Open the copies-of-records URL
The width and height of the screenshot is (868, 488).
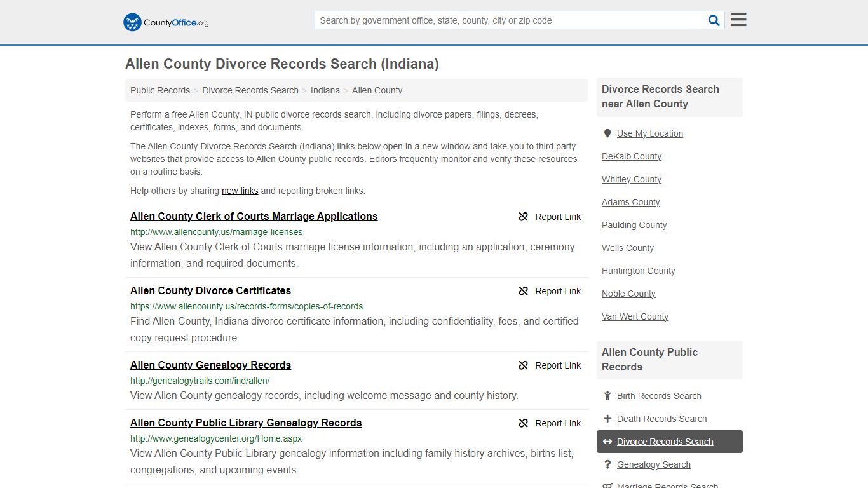coord(247,306)
